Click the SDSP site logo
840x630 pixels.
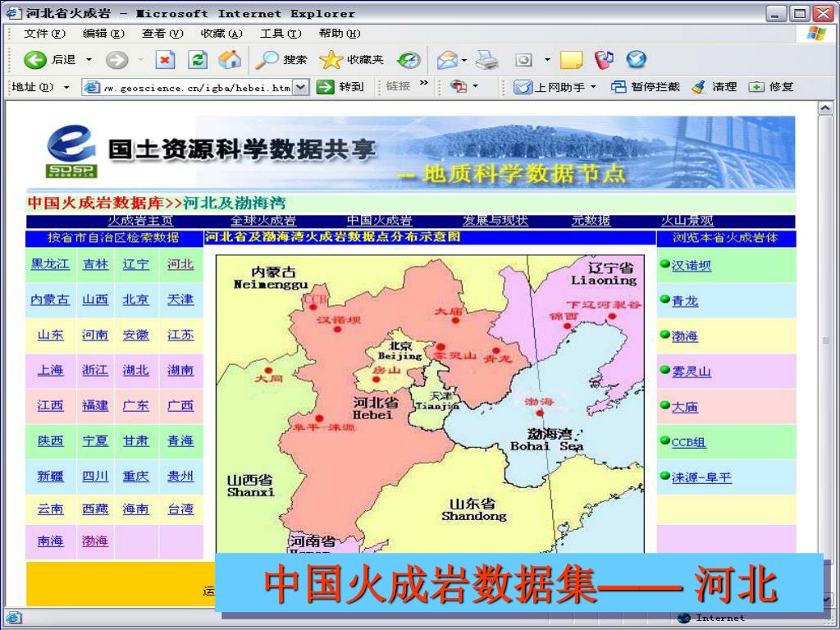[71, 151]
